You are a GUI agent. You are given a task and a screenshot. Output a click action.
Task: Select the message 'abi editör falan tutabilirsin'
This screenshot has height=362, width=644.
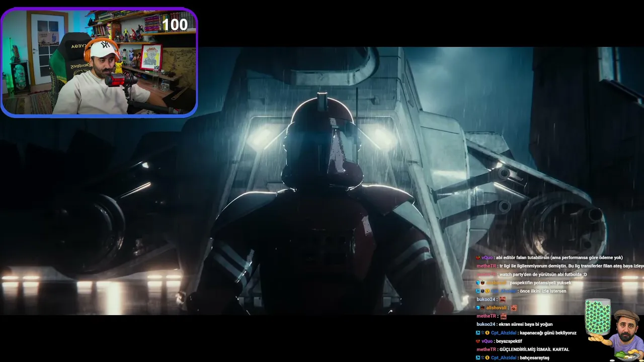coord(559,257)
